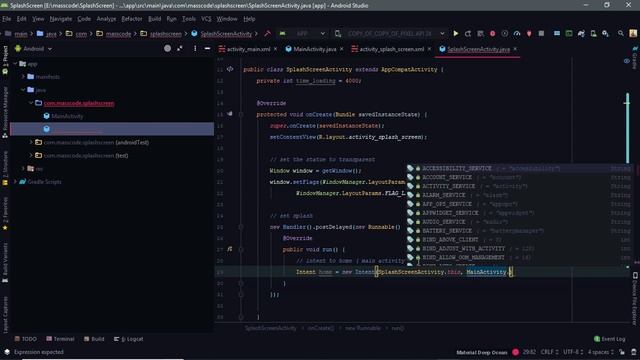Click the green Run app button
This screenshot has height=360, width=640.
pyautogui.click(x=456, y=33)
